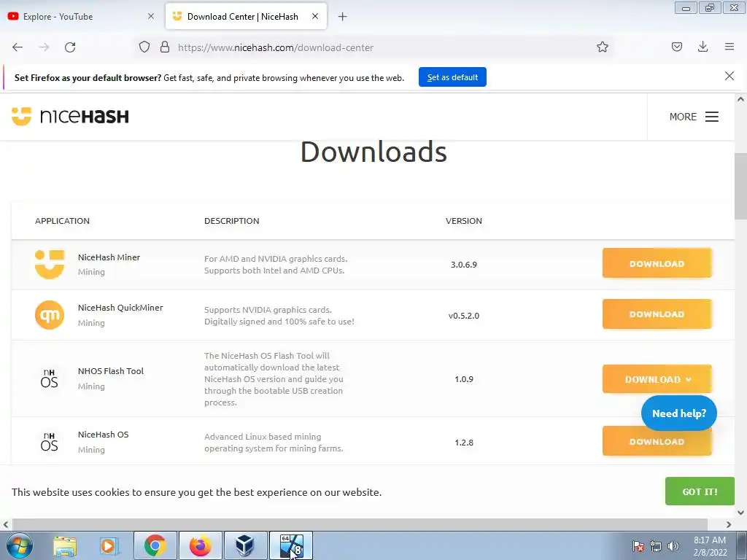Viewport: 747px width, 560px height.
Task: Switch to the Explore - YouTube tab
Action: [x=82, y=16]
